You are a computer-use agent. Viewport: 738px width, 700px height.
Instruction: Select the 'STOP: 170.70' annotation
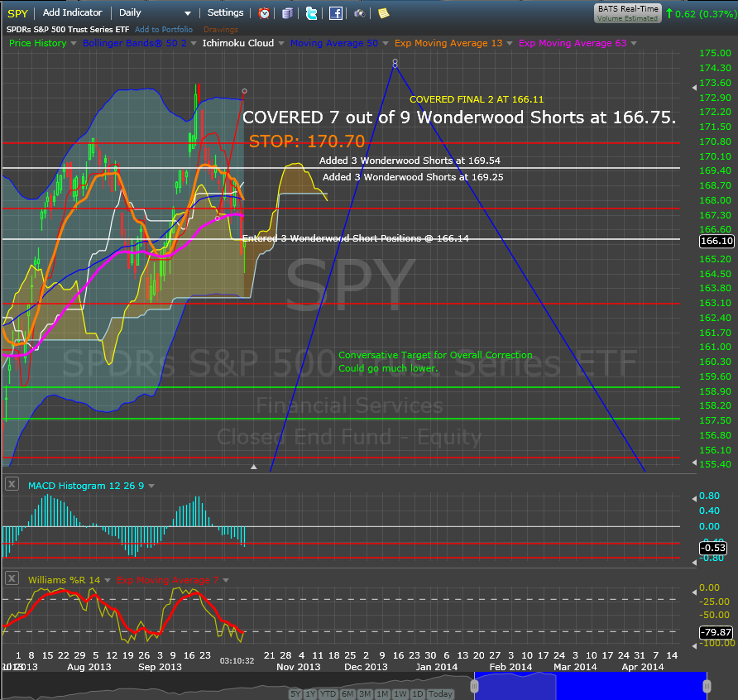pyautogui.click(x=307, y=141)
